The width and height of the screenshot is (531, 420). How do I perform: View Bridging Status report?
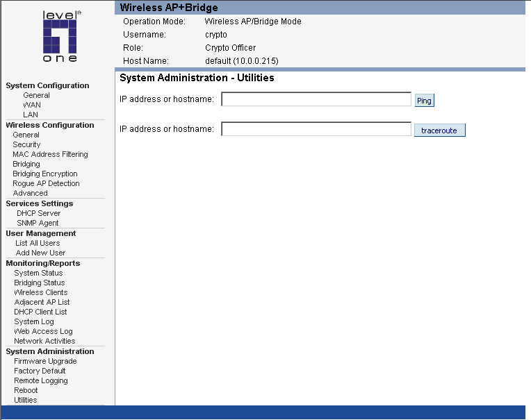tap(40, 283)
